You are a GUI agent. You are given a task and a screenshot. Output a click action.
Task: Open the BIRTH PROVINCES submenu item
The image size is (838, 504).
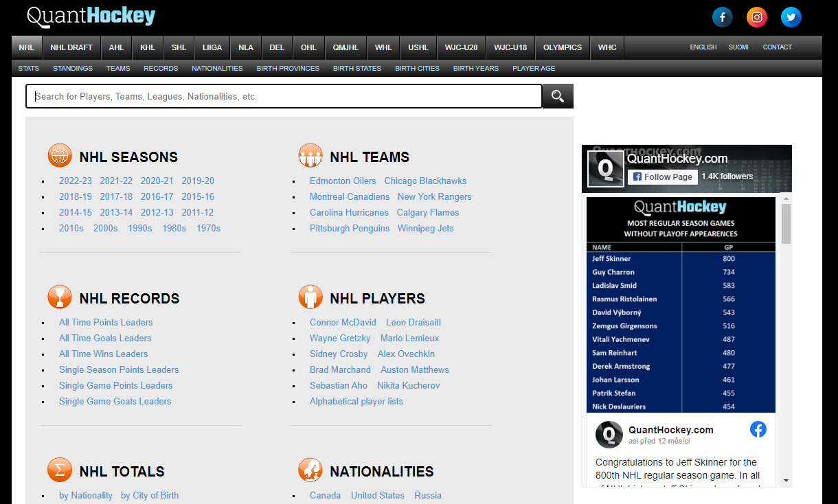(x=288, y=69)
